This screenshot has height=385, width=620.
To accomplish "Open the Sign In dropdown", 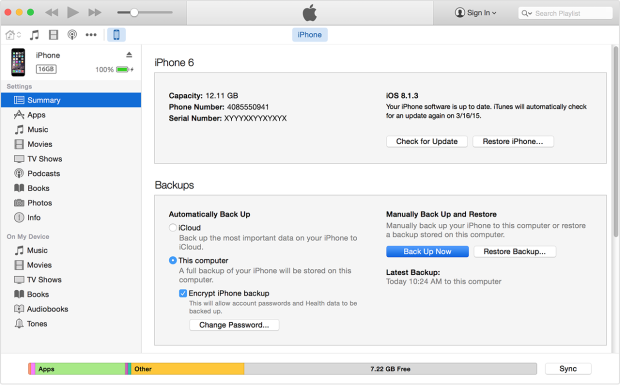I will (476, 13).
